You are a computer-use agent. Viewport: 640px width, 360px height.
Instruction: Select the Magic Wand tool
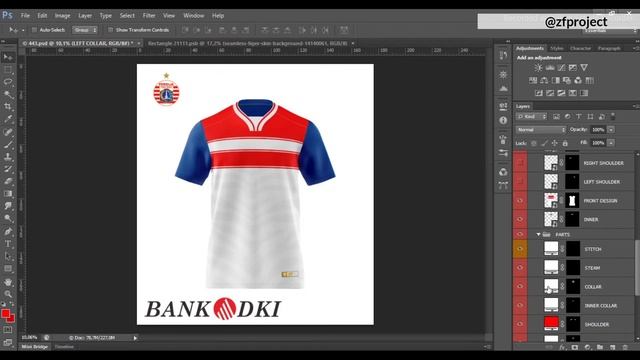tap(8, 95)
